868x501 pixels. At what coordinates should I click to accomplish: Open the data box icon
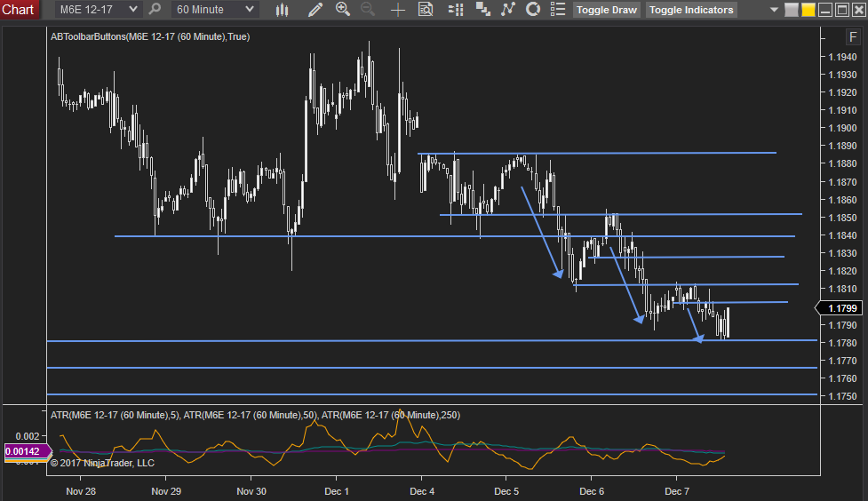click(426, 10)
